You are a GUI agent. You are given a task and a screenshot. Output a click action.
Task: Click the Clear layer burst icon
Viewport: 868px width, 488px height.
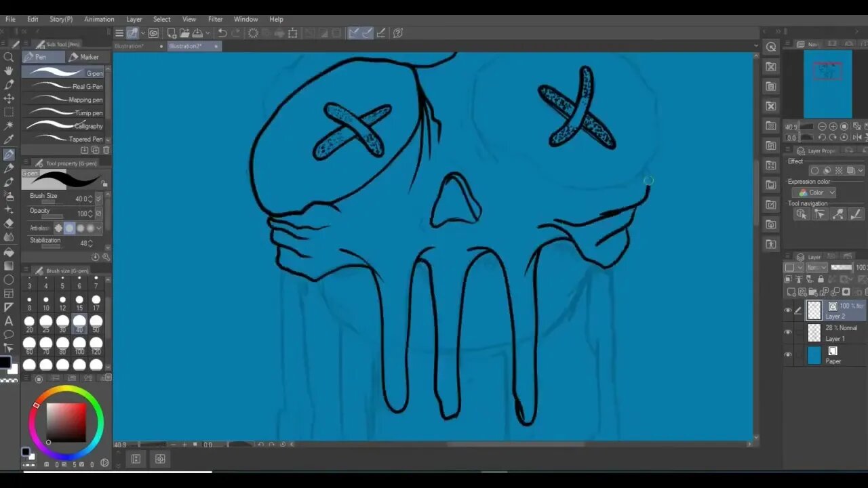[x=253, y=33]
